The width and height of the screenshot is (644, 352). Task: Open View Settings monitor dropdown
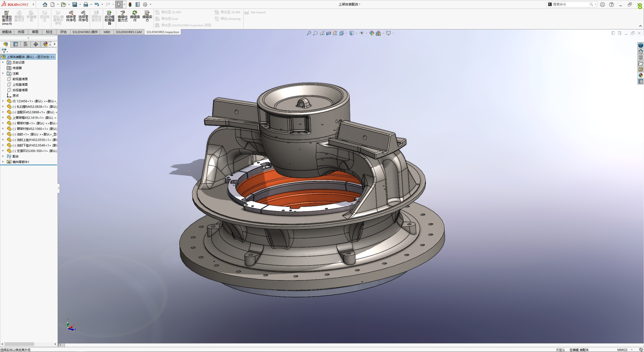click(393, 33)
